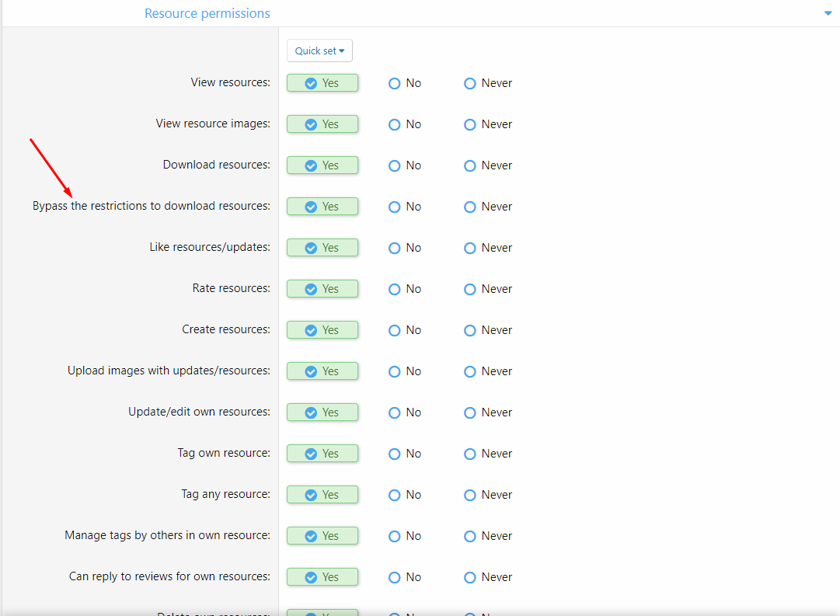This screenshot has width=840, height=616.
Task: Expand the Quick set menu arrow
Action: pyautogui.click(x=340, y=50)
